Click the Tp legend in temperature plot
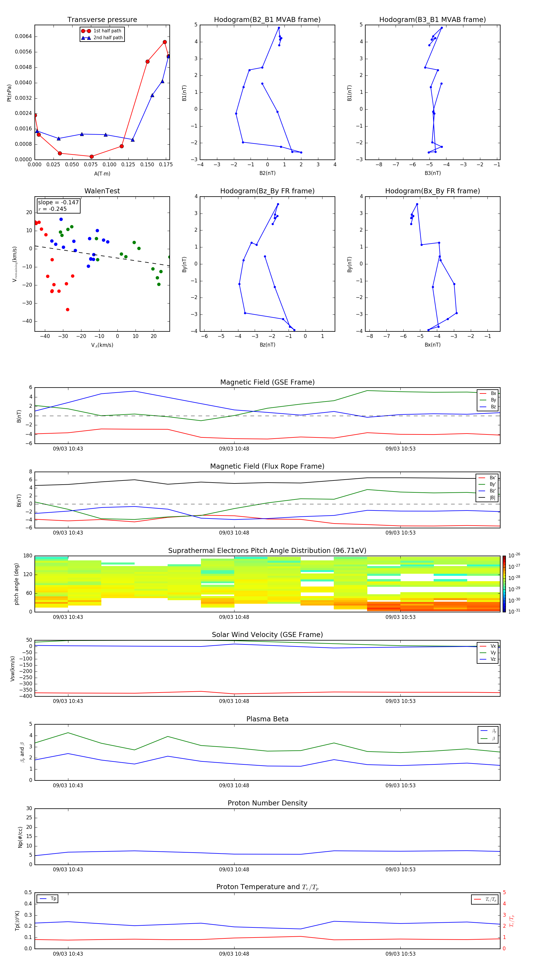 pos(48,899)
